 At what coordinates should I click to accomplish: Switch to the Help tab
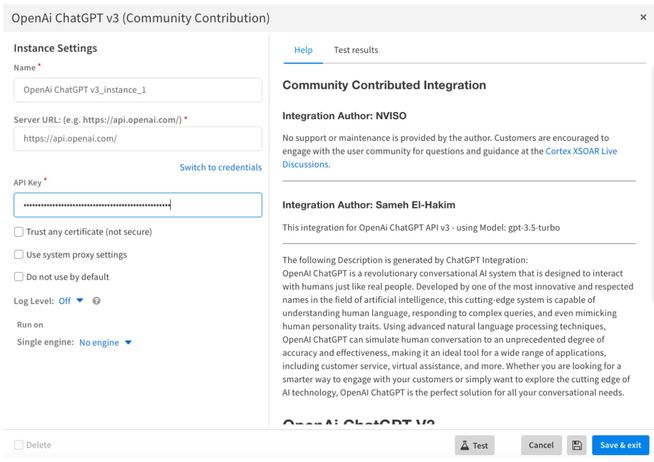tap(303, 50)
